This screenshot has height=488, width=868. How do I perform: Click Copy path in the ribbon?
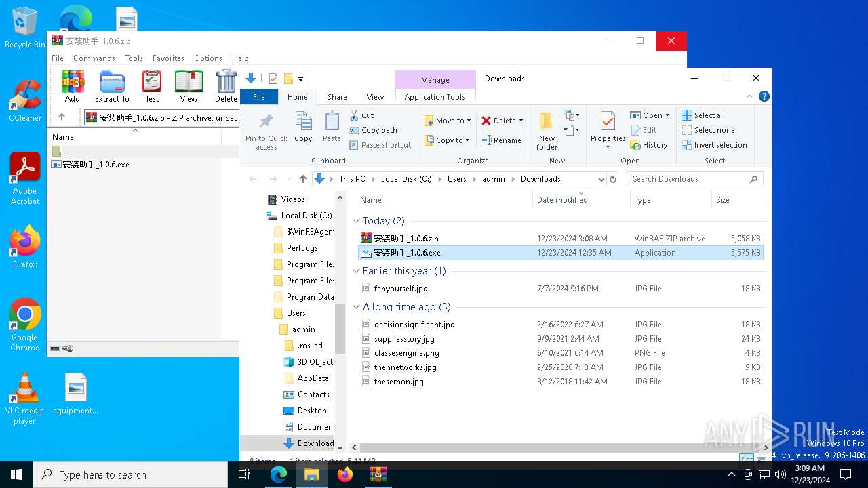[x=373, y=130]
